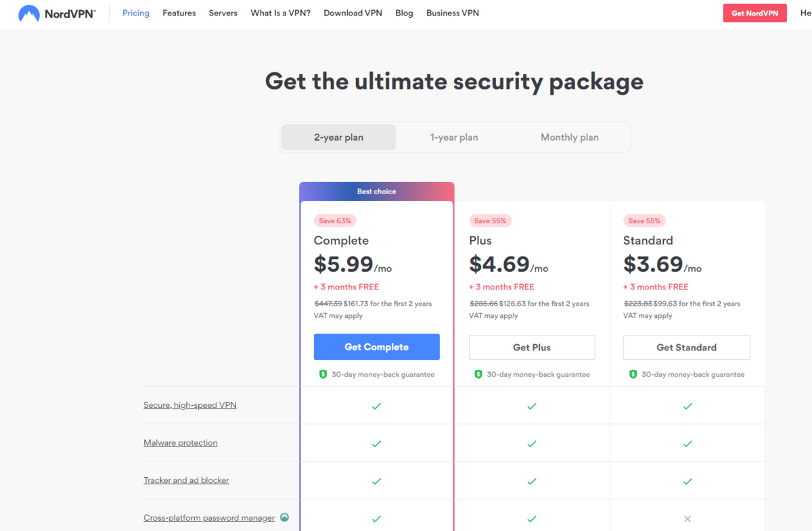Screen dimensions: 812x531
Task: Click the Complete plan Malware protection checkmark
Action: pyautogui.click(x=376, y=444)
